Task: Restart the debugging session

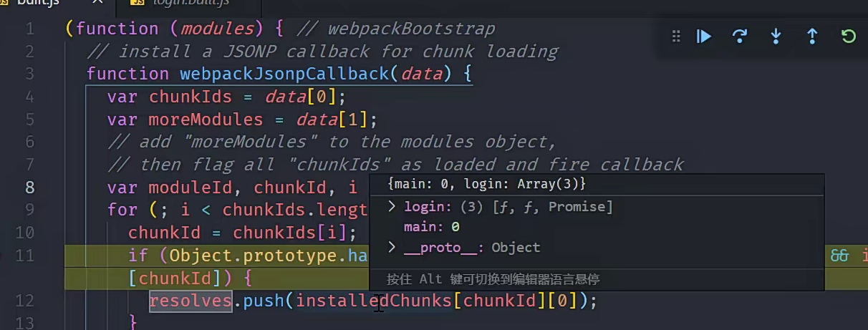Action: (x=849, y=37)
